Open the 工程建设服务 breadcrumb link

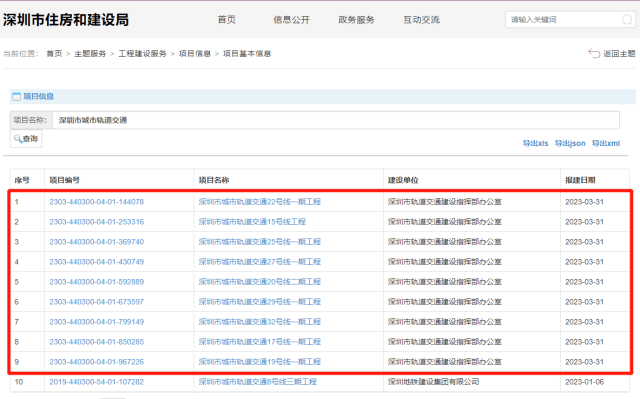point(142,54)
